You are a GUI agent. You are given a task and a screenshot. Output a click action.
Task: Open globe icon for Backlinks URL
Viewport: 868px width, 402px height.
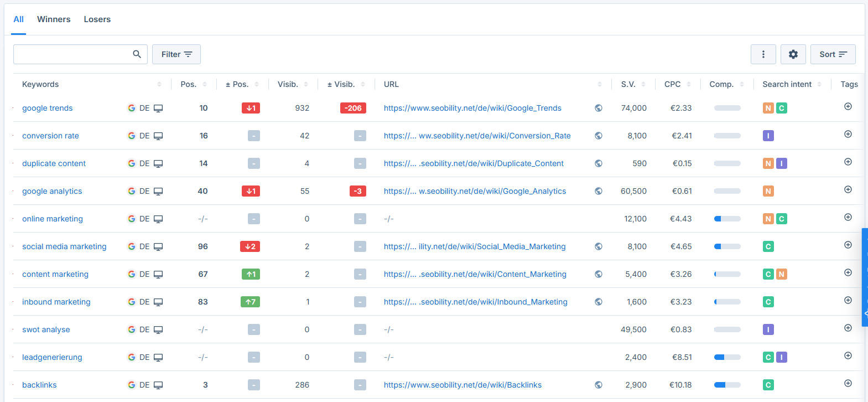(599, 385)
